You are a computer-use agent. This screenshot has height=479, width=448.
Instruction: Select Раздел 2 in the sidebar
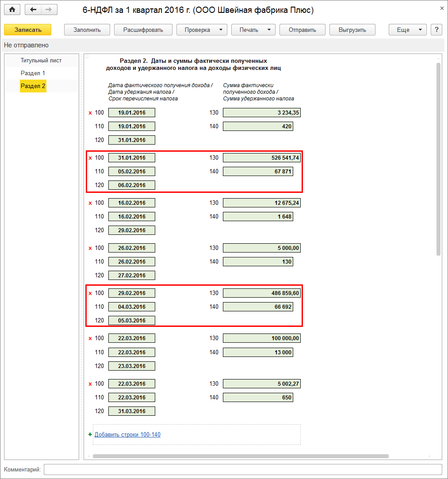coord(33,86)
